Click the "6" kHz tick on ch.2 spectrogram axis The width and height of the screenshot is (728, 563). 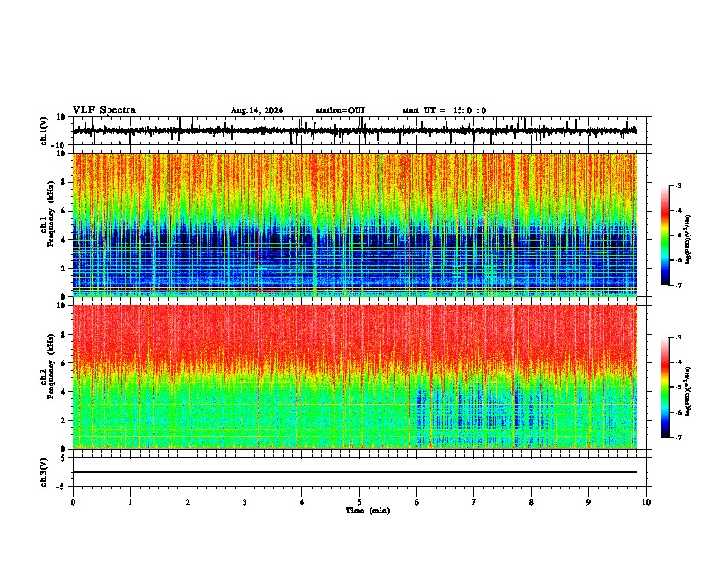(x=65, y=363)
